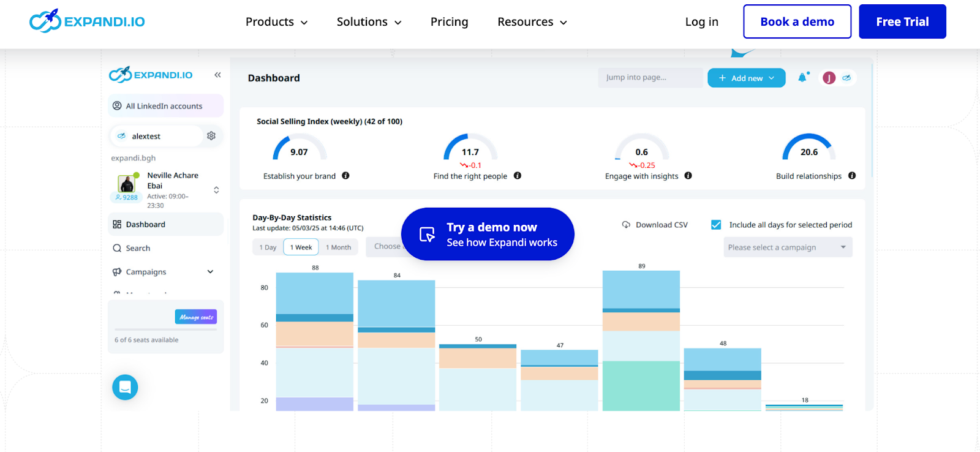Open notifications bell
980x452 pixels.
coord(802,77)
